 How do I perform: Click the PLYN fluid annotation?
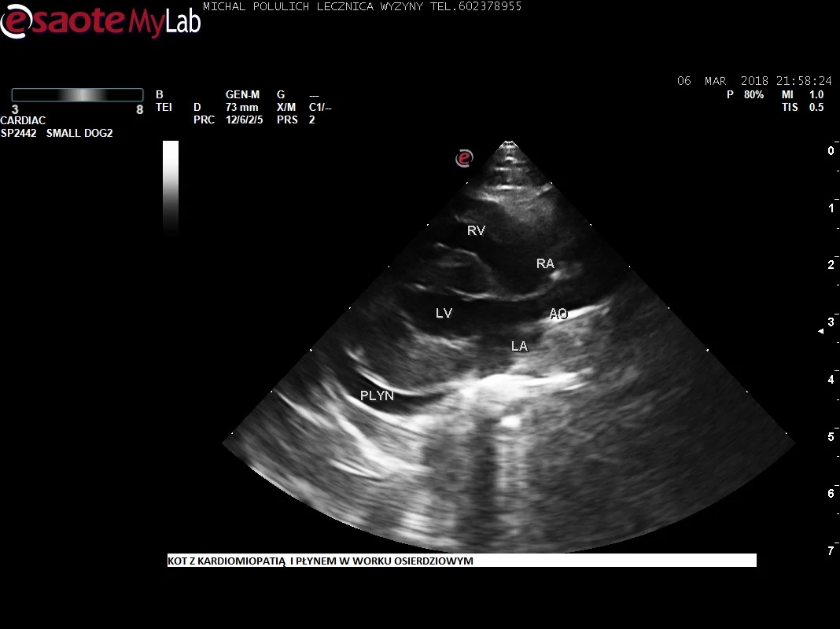(x=377, y=395)
